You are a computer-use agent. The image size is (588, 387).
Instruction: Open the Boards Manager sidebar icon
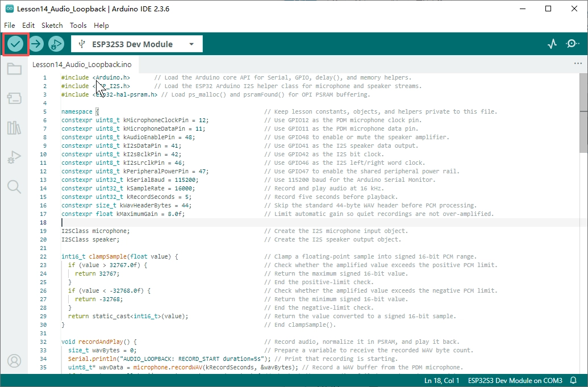pyautogui.click(x=14, y=98)
